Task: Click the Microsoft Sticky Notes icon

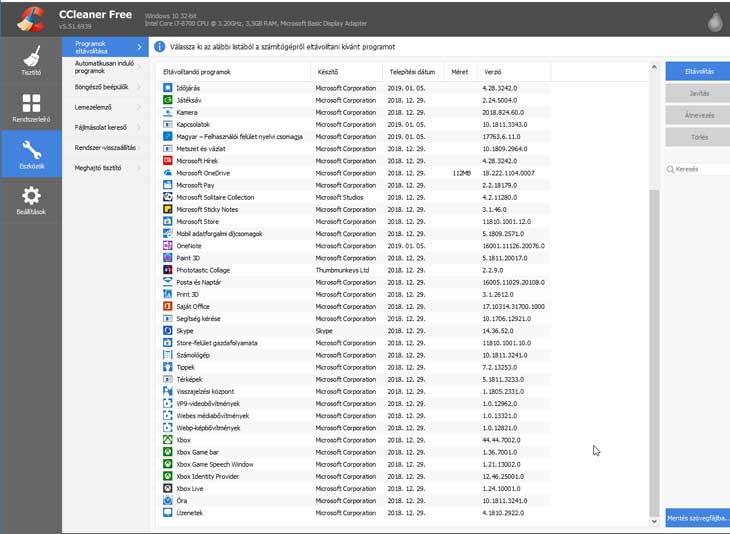Action: click(168, 209)
